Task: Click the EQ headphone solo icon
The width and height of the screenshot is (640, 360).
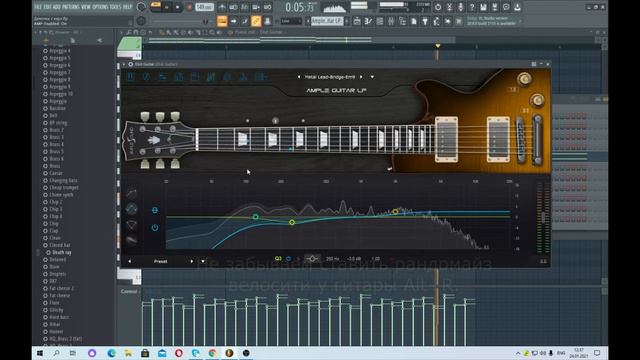Action: click(155, 210)
